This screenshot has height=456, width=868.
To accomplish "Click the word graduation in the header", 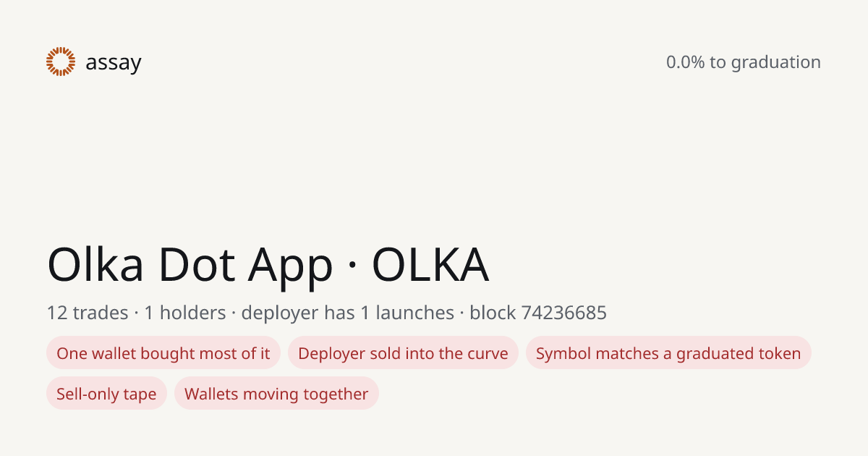I will click(775, 63).
